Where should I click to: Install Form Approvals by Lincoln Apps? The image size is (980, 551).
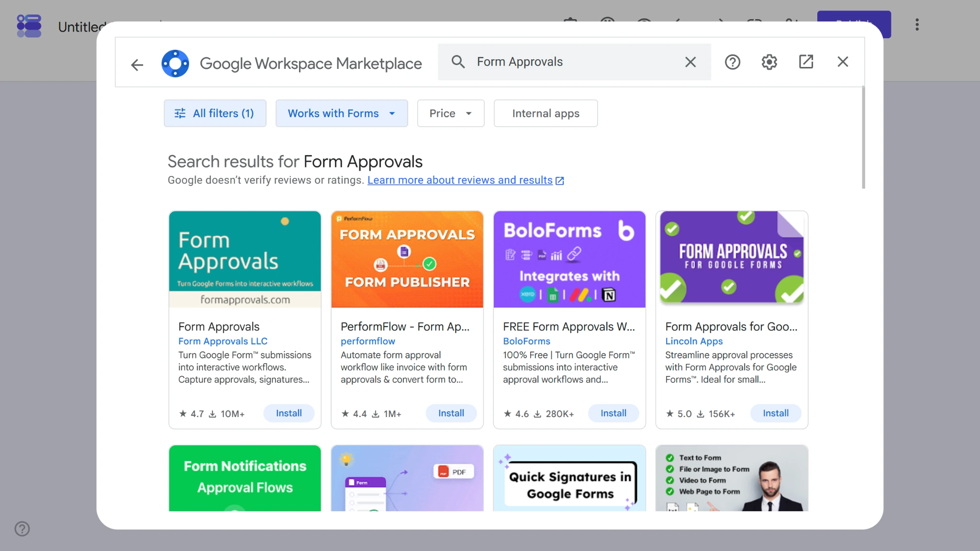(775, 413)
